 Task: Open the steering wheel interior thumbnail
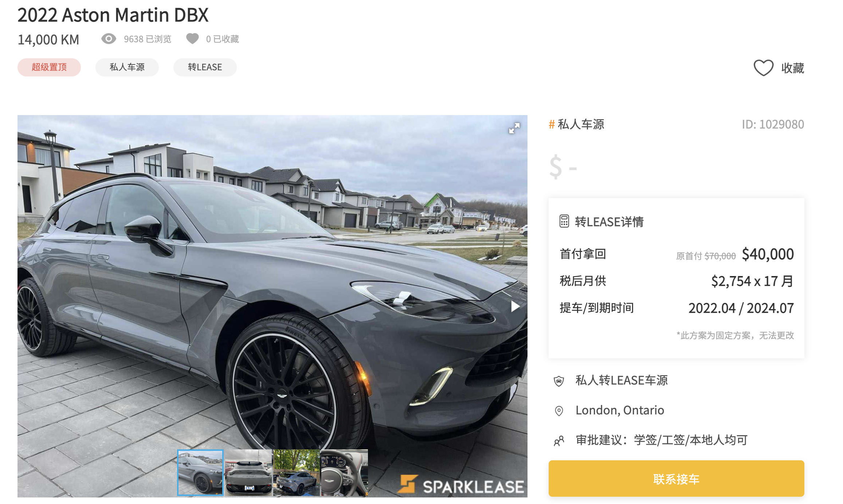(x=345, y=473)
